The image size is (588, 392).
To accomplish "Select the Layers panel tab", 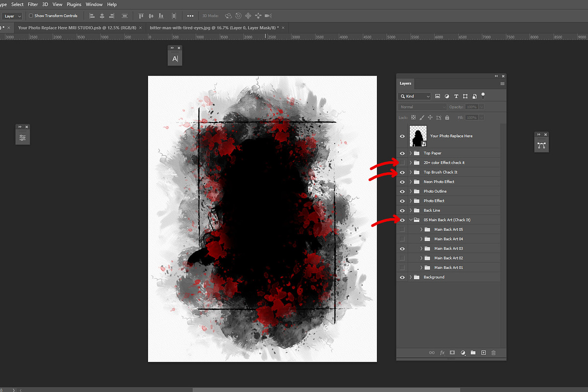I will pos(405,84).
